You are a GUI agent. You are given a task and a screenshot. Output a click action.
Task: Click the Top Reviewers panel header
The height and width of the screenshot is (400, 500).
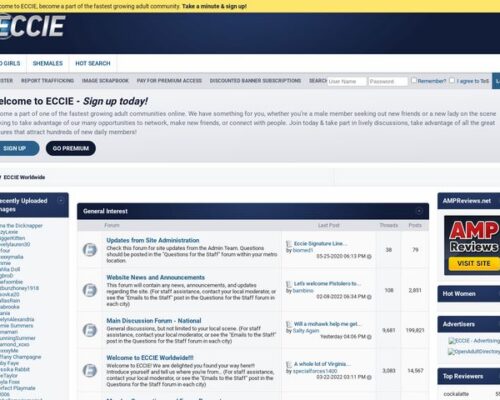(469, 376)
